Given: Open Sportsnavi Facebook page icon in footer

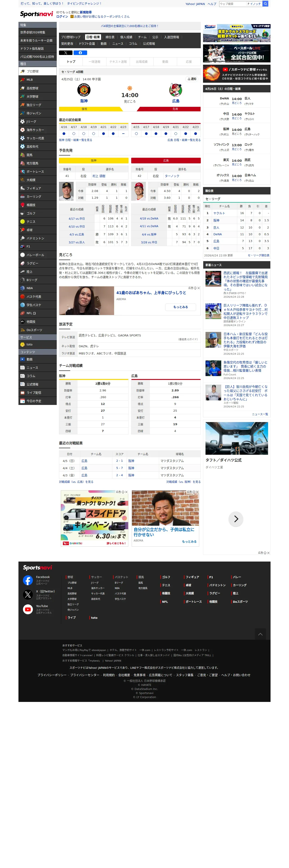Looking at the screenshot, I should point(28,580).
